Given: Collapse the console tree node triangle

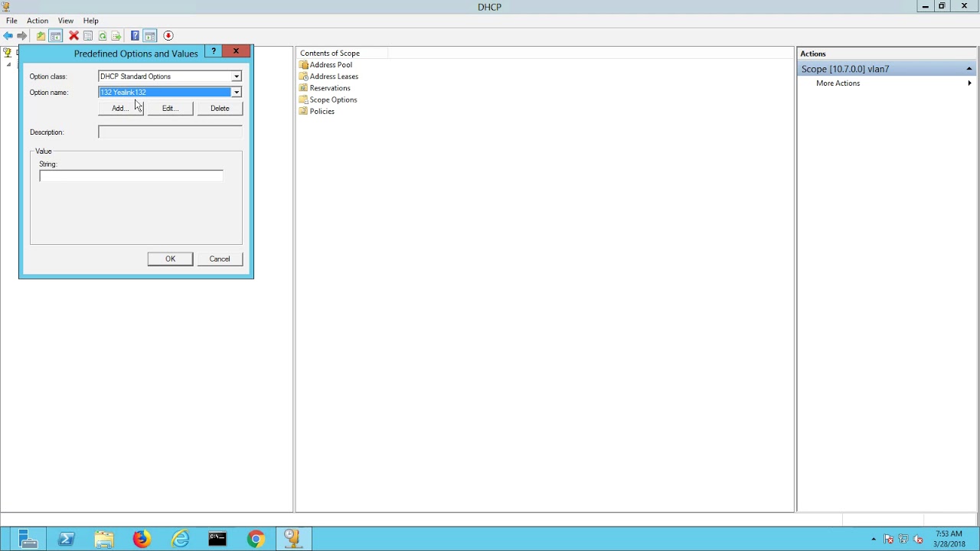Looking at the screenshot, I should coord(9,64).
